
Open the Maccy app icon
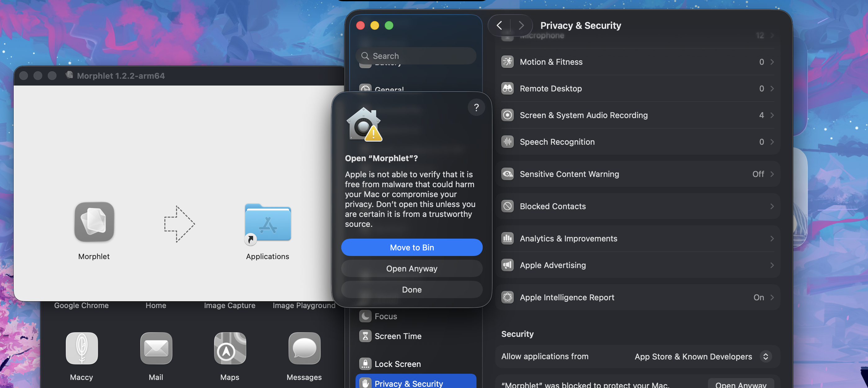(x=82, y=348)
